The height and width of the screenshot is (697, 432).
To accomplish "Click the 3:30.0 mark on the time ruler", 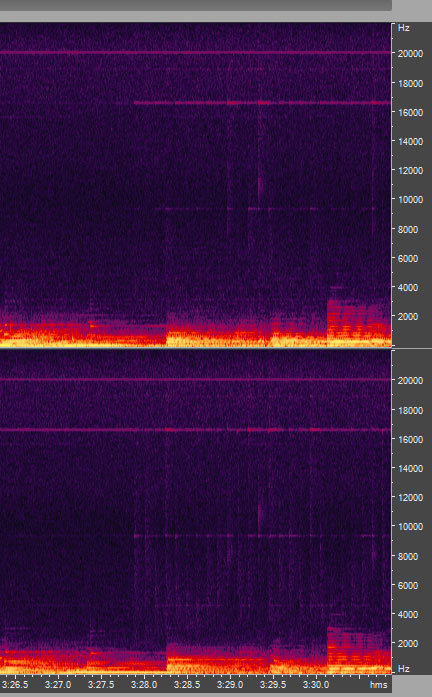I will [316, 685].
